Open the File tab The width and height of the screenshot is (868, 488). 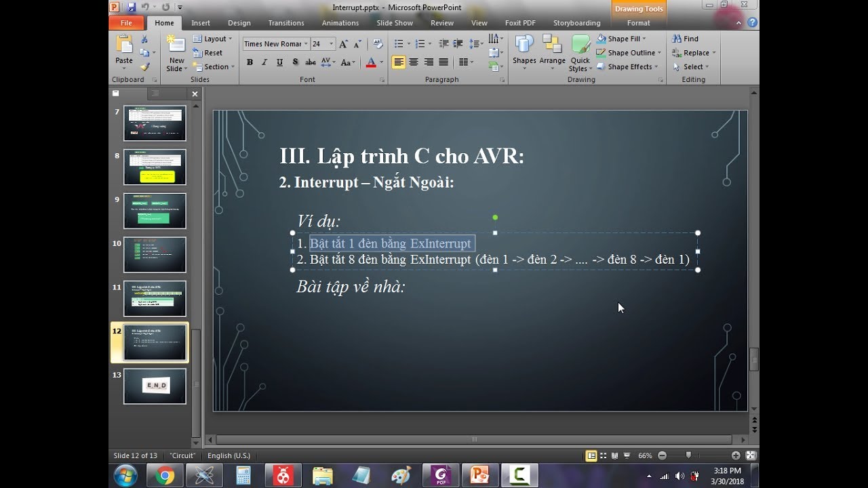click(x=126, y=23)
